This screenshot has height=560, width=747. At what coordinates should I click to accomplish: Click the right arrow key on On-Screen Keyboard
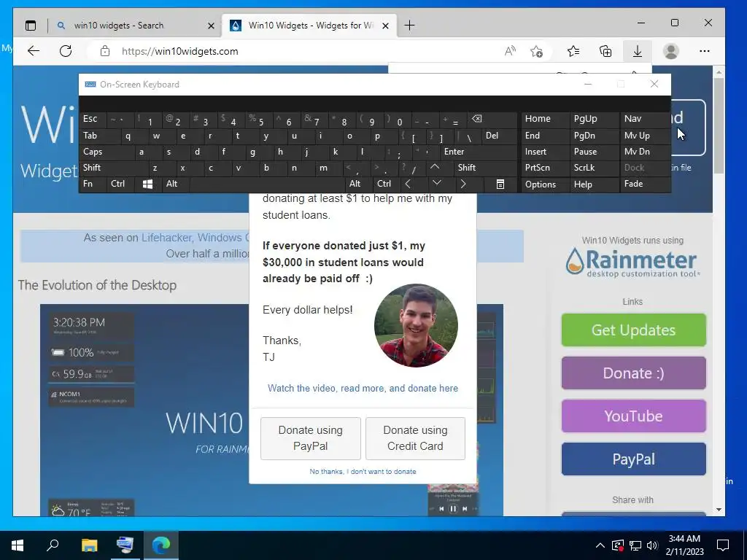pyautogui.click(x=463, y=184)
